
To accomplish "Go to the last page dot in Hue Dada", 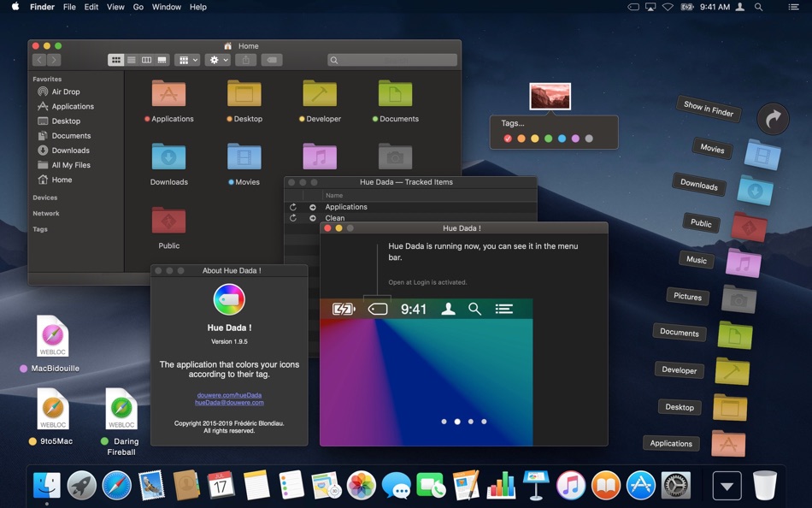I will tap(484, 422).
